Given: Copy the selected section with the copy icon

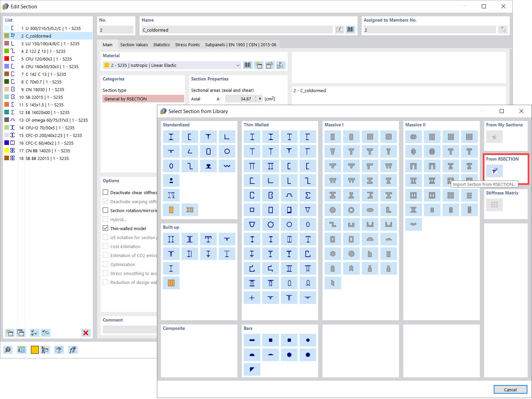Looking at the screenshot, I should tap(21, 333).
